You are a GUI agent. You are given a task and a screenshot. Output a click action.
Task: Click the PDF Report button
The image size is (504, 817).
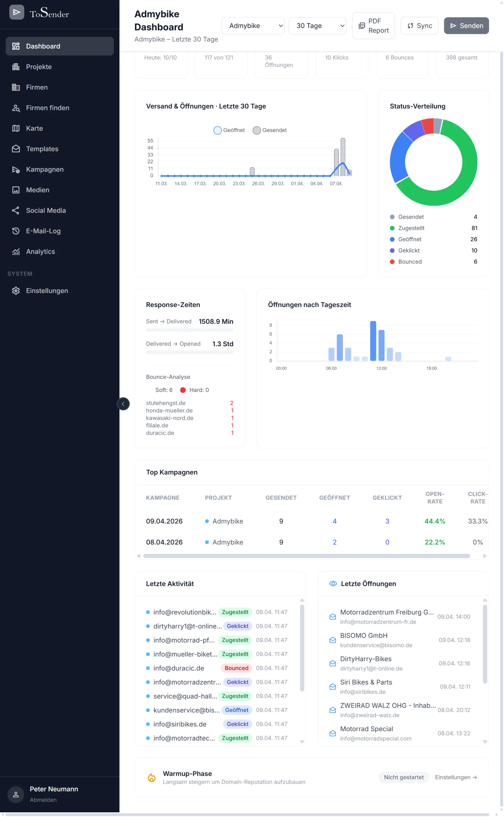click(373, 26)
